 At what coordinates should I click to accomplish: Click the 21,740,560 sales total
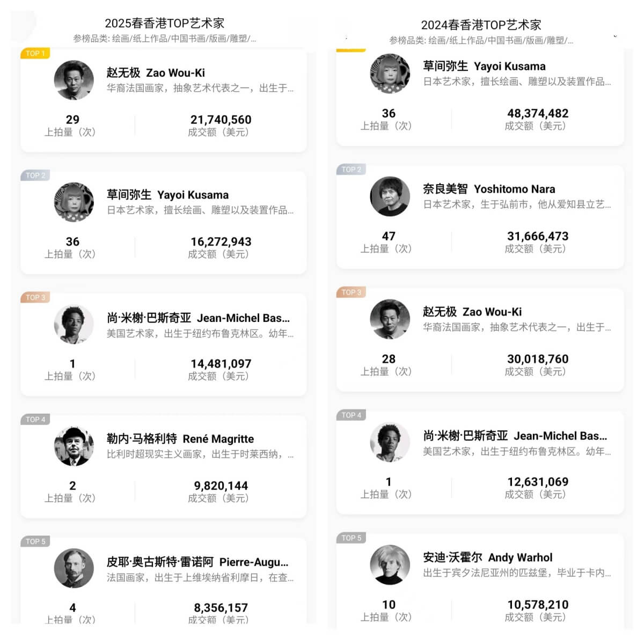(221, 120)
